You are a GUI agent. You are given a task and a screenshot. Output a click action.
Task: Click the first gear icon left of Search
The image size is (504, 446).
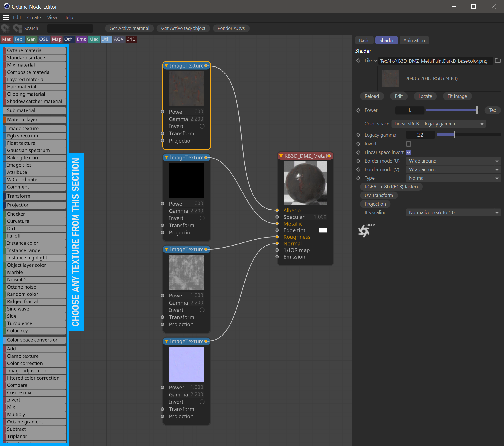click(x=6, y=28)
